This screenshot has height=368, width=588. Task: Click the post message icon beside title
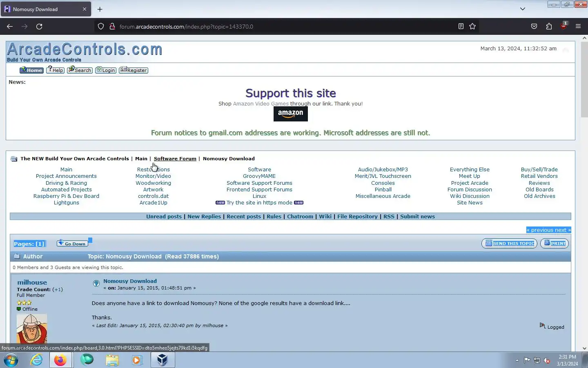pos(96,283)
